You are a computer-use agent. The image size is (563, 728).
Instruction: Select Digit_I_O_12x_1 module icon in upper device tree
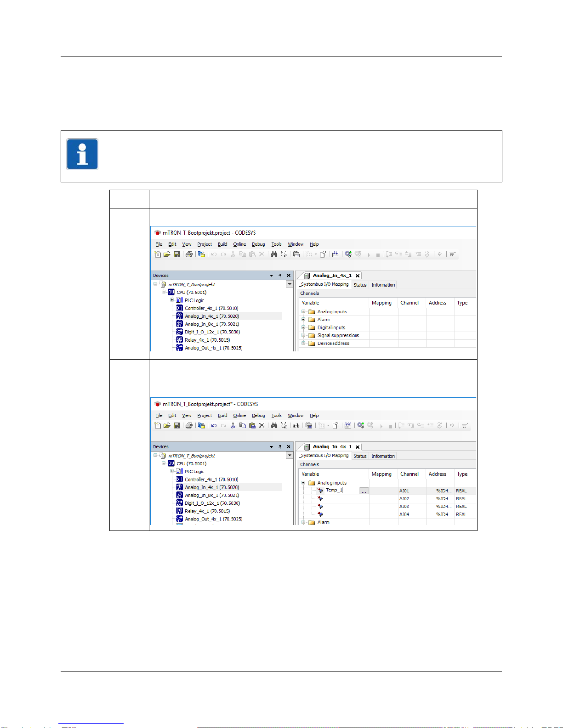(179, 332)
